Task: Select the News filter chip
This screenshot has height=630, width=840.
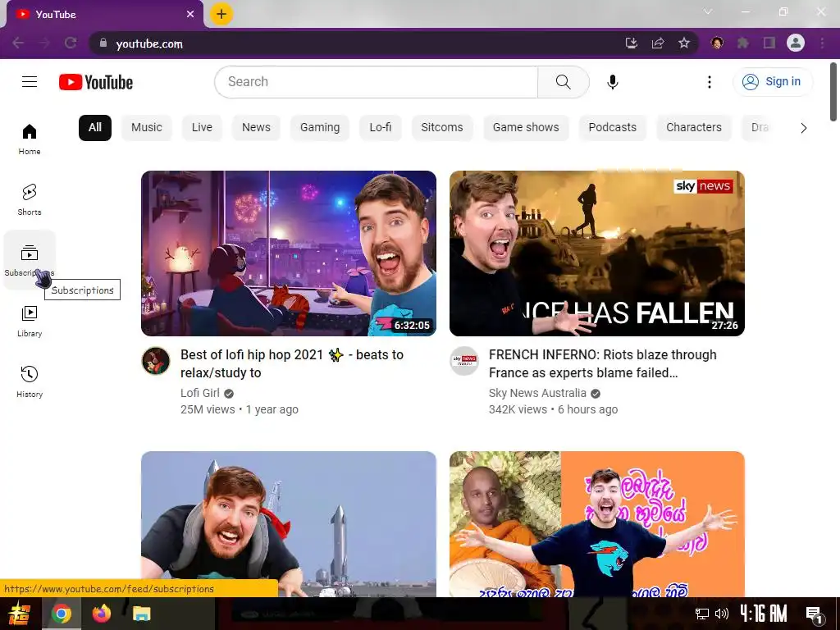Action: pos(256,127)
